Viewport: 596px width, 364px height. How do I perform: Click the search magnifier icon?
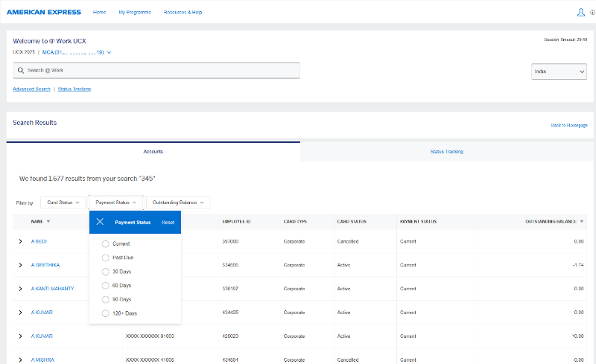click(21, 70)
